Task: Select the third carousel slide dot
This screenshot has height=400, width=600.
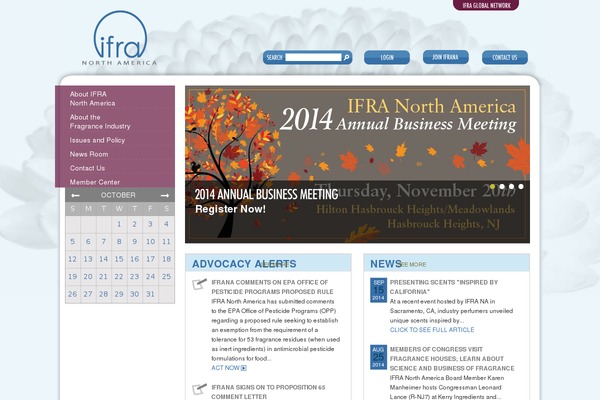Action: tap(512, 186)
